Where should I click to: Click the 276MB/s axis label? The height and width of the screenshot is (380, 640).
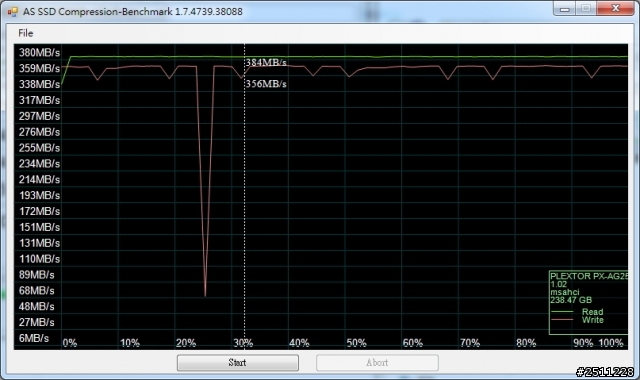[39, 132]
